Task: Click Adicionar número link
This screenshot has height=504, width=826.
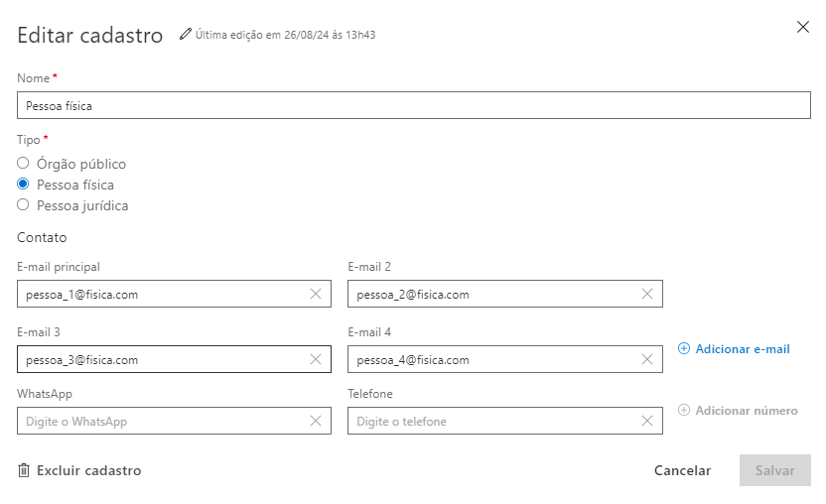Action: click(738, 411)
